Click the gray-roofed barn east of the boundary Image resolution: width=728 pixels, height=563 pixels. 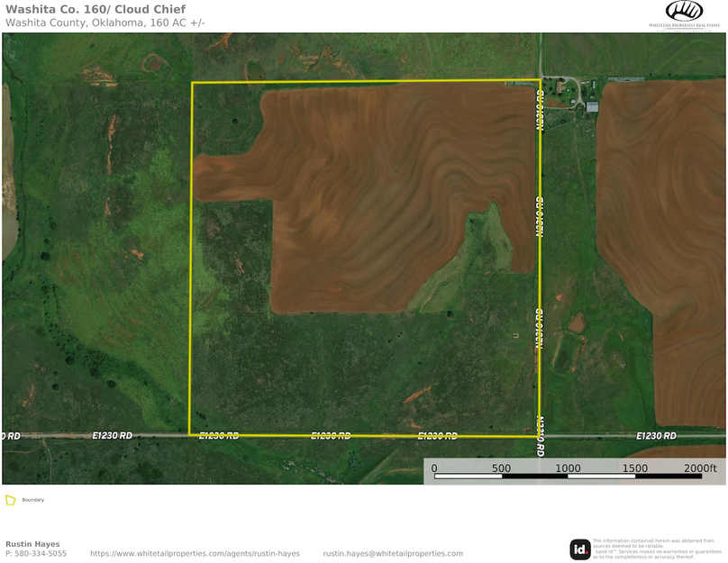pyautogui.click(x=592, y=107)
